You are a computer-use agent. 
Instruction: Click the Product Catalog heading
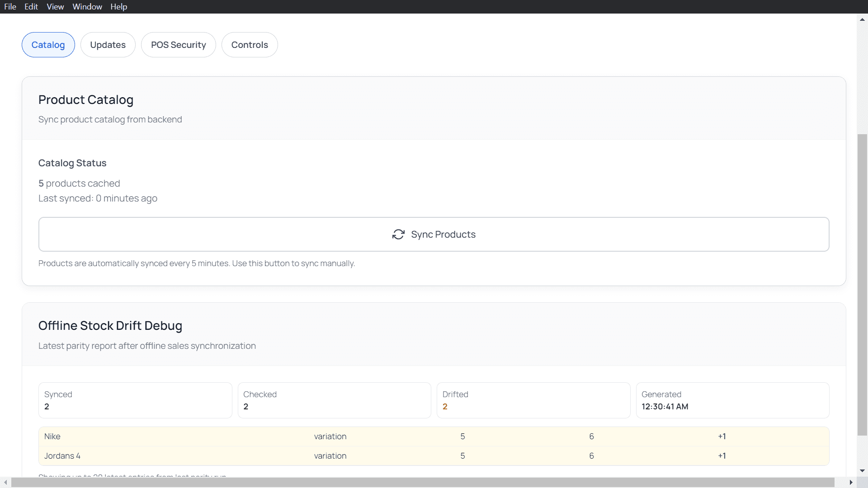(86, 100)
